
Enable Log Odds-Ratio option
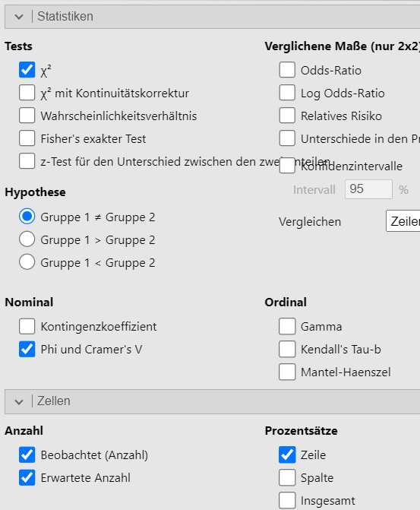pyautogui.click(x=287, y=93)
